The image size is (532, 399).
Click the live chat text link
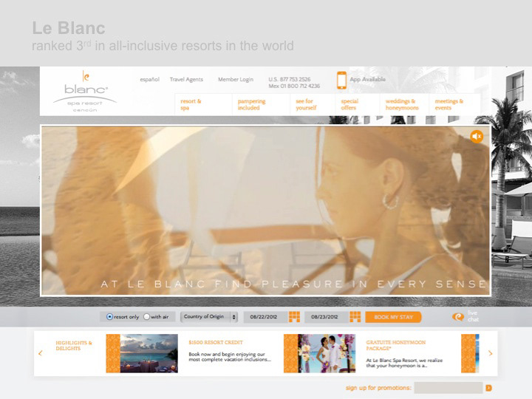(x=473, y=316)
